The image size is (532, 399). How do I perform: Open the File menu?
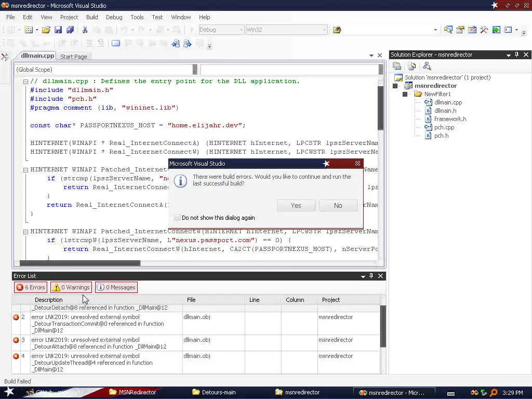click(10, 17)
